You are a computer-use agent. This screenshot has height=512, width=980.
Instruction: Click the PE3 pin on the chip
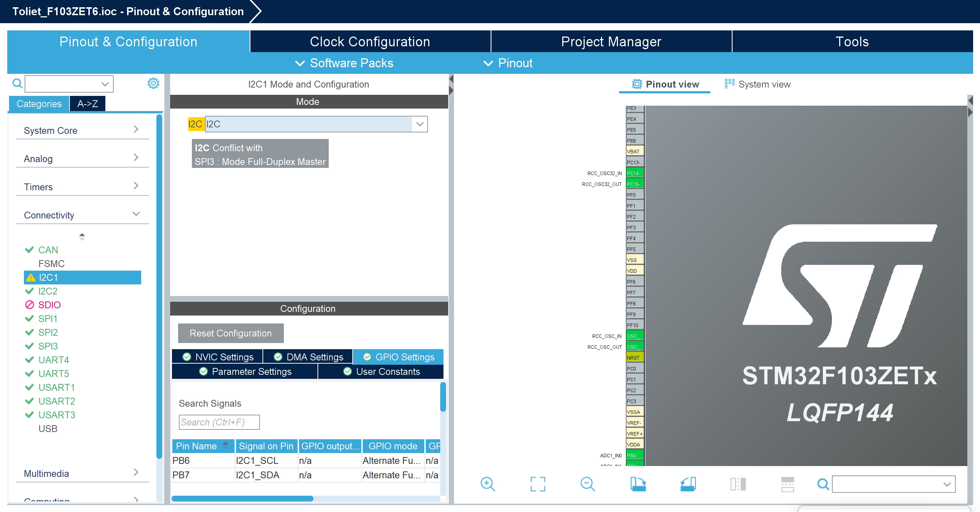click(635, 108)
